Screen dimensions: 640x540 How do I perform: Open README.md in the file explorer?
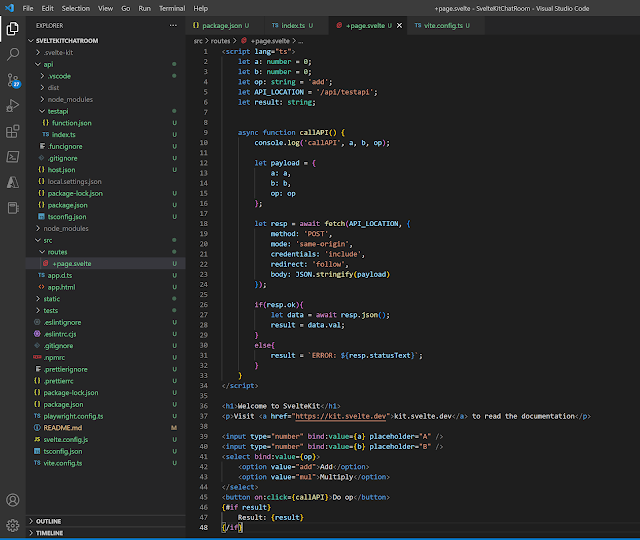pos(63,427)
